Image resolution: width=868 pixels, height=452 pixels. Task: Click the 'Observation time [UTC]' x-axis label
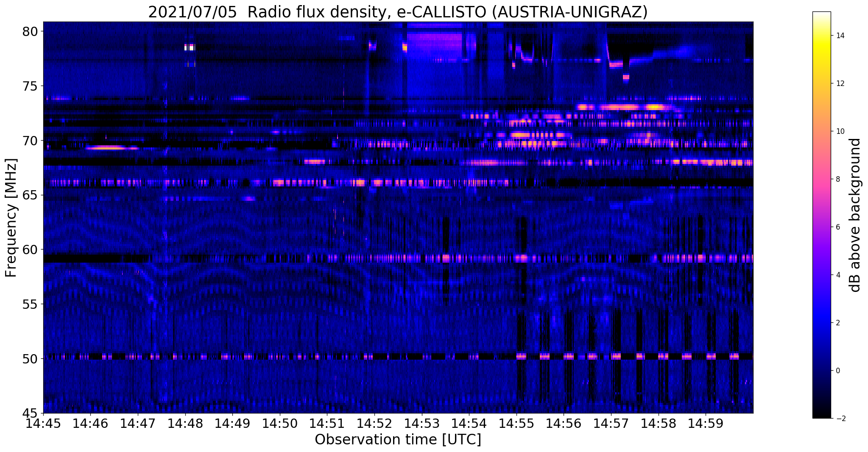398,440
